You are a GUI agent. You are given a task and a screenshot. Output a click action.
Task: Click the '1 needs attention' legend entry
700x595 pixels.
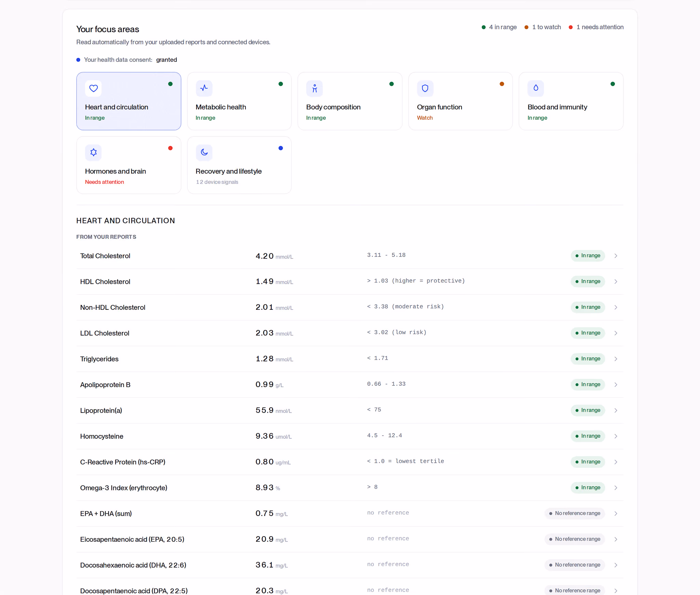(x=596, y=27)
